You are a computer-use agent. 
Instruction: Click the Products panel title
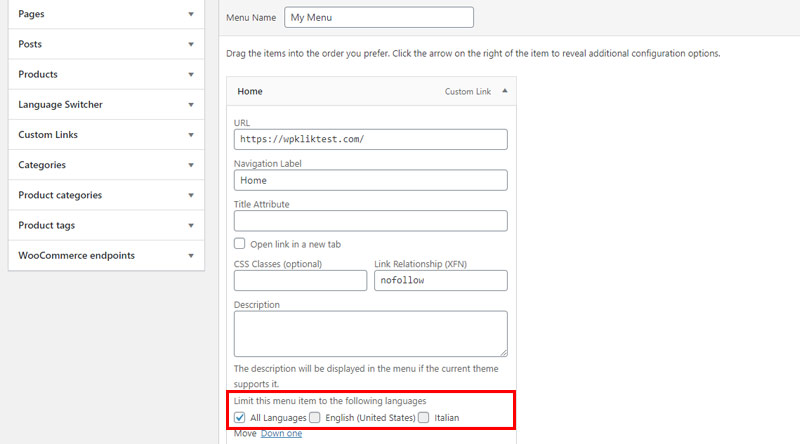pos(38,74)
